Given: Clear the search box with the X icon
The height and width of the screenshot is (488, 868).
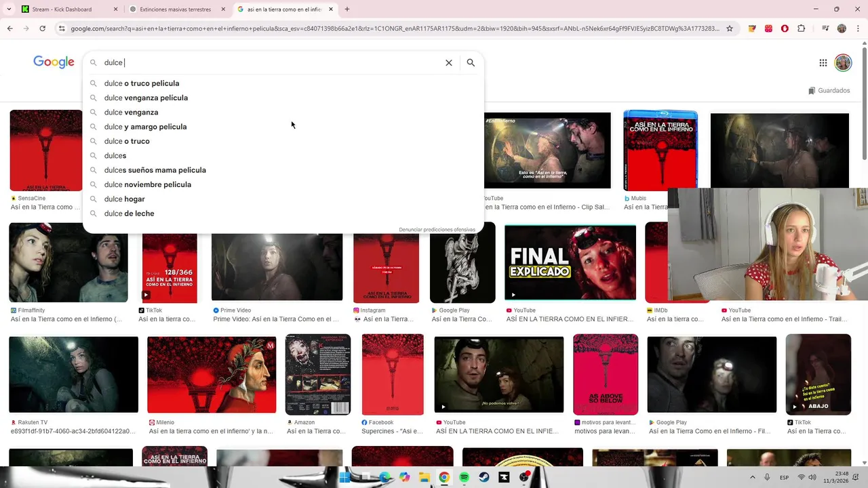Looking at the screenshot, I should click(x=448, y=62).
